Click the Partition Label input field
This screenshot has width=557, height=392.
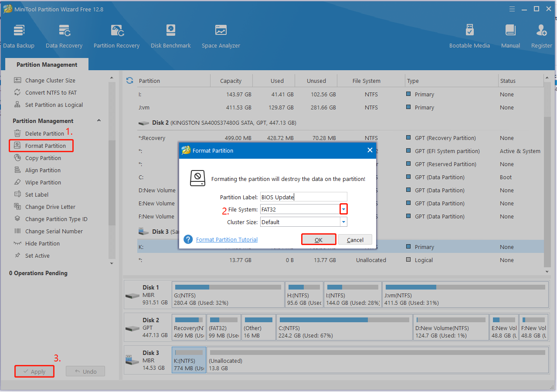point(303,197)
